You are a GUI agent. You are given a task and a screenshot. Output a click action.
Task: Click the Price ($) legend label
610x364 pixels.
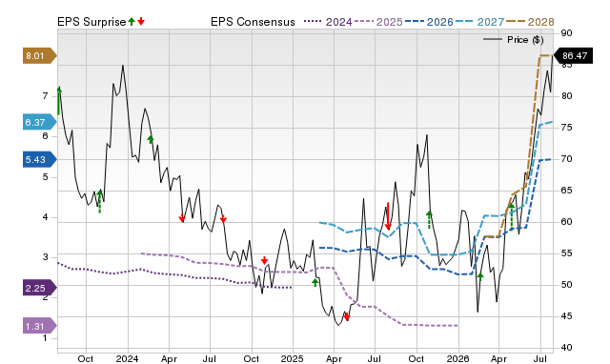[525, 40]
